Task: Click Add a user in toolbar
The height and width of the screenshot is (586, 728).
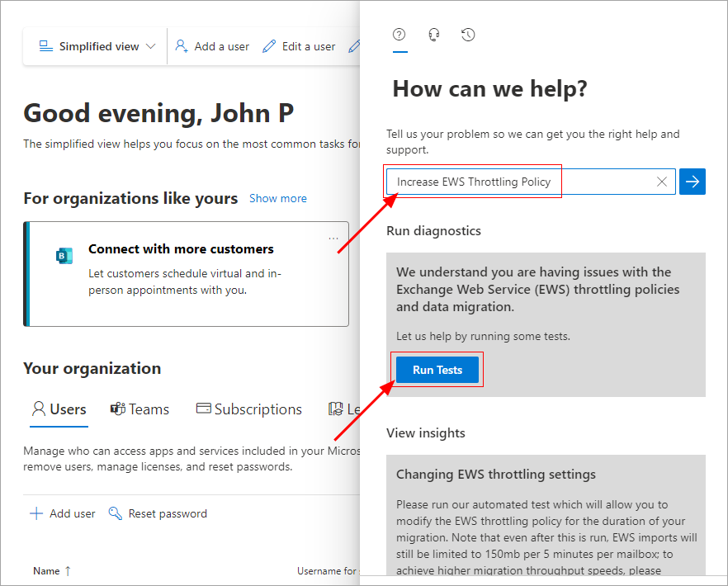Action: click(212, 46)
